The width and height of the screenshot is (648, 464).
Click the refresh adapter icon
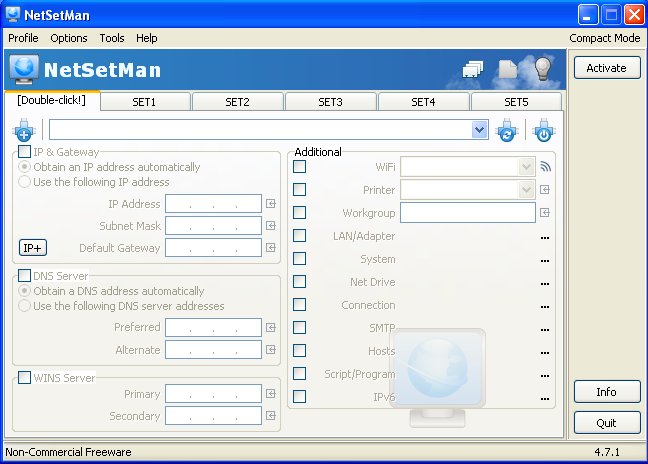507,130
